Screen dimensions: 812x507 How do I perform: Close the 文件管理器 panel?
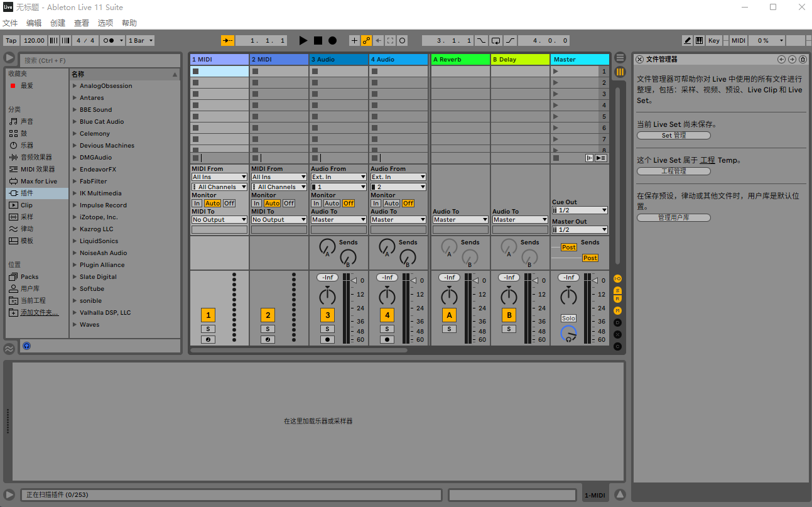(x=639, y=59)
